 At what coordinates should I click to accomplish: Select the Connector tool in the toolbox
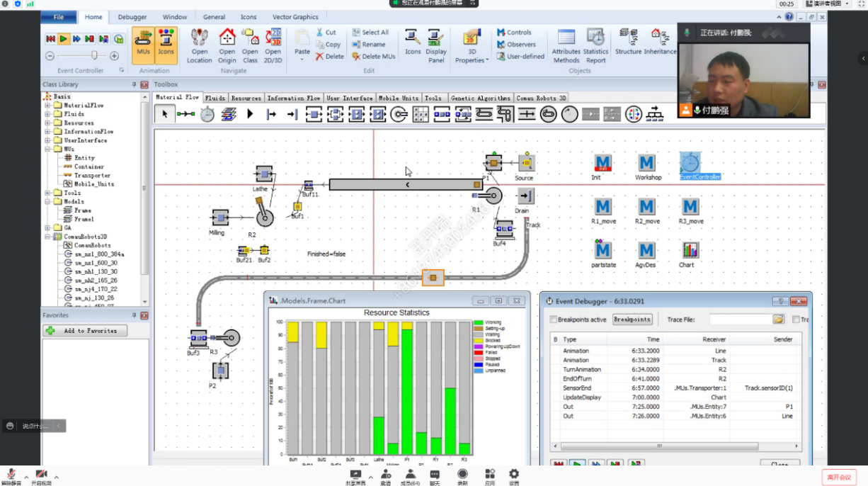click(185, 114)
